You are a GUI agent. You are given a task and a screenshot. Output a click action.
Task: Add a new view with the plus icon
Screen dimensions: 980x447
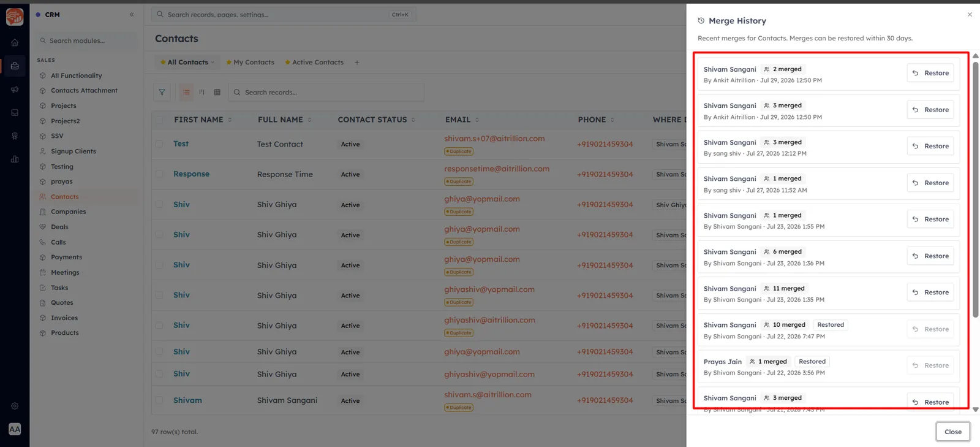[357, 62]
